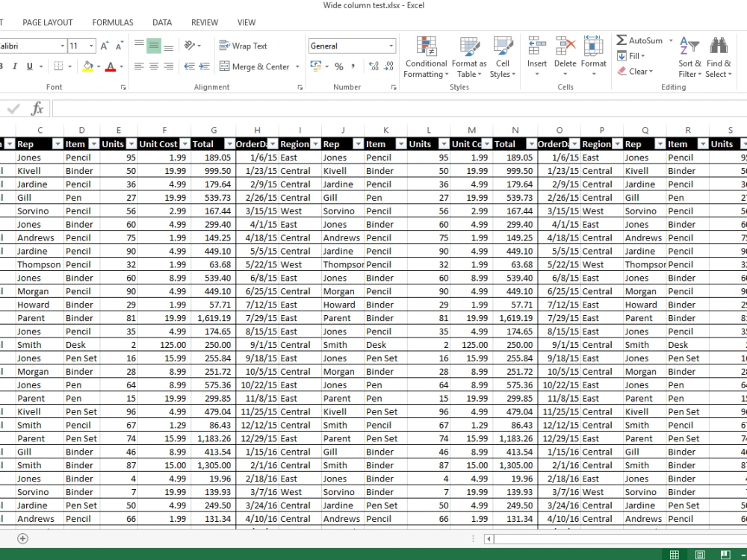Viewport: 747px width, 560px height.
Task: Click the Insert cells icon
Action: point(537,46)
